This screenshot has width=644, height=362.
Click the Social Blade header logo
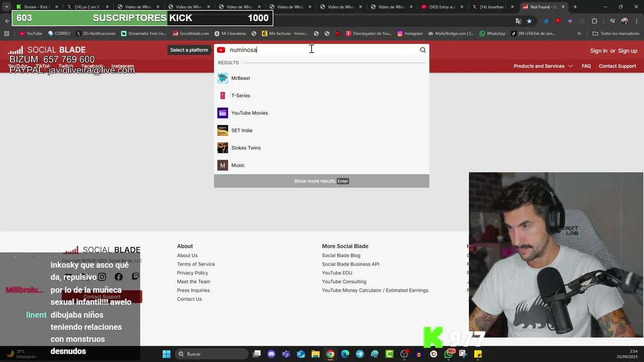tap(47, 50)
